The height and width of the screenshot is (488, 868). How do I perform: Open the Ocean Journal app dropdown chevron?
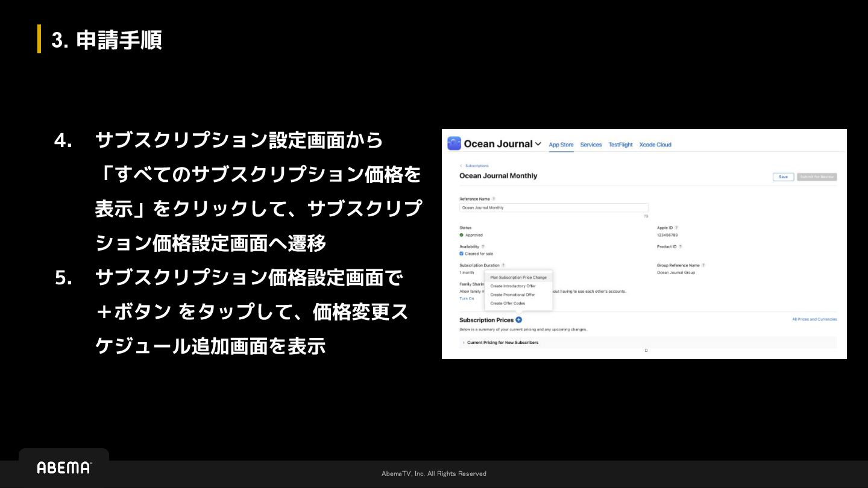click(x=538, y=145)
